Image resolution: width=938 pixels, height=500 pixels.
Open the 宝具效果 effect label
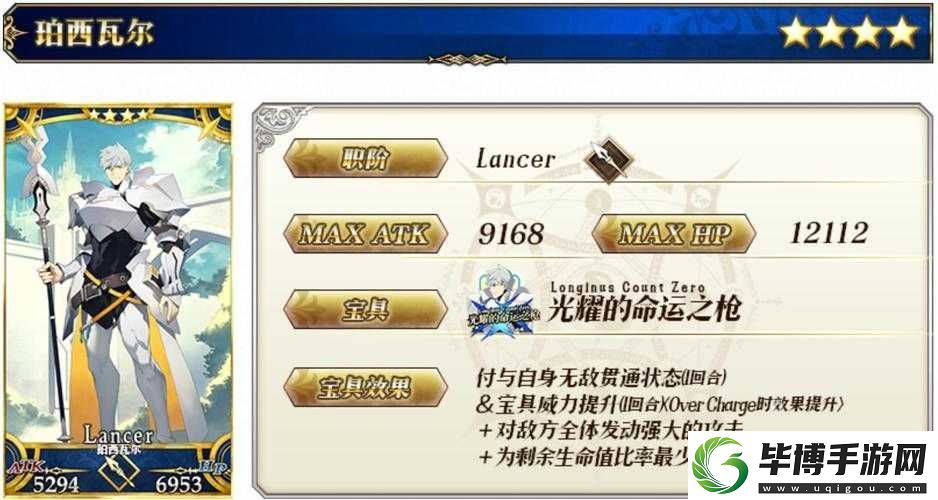point(366,388)
